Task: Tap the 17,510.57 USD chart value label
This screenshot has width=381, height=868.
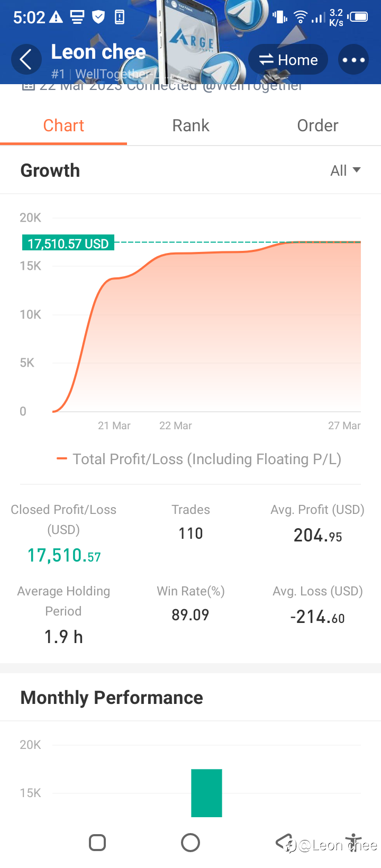Action: (x=68, y=243)
